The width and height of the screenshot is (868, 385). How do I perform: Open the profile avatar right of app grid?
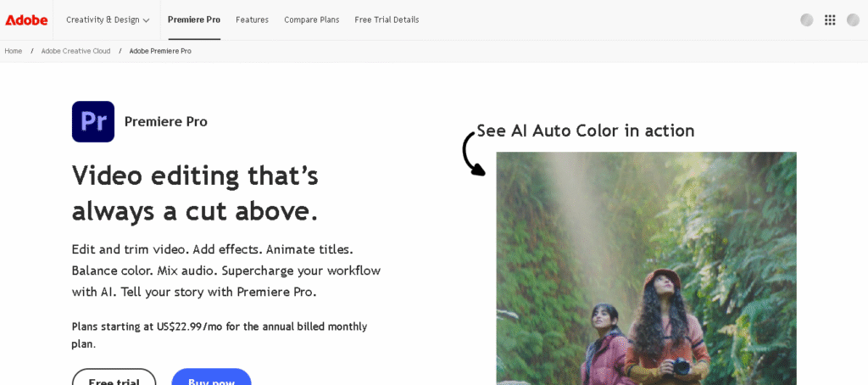click(853, 20)
